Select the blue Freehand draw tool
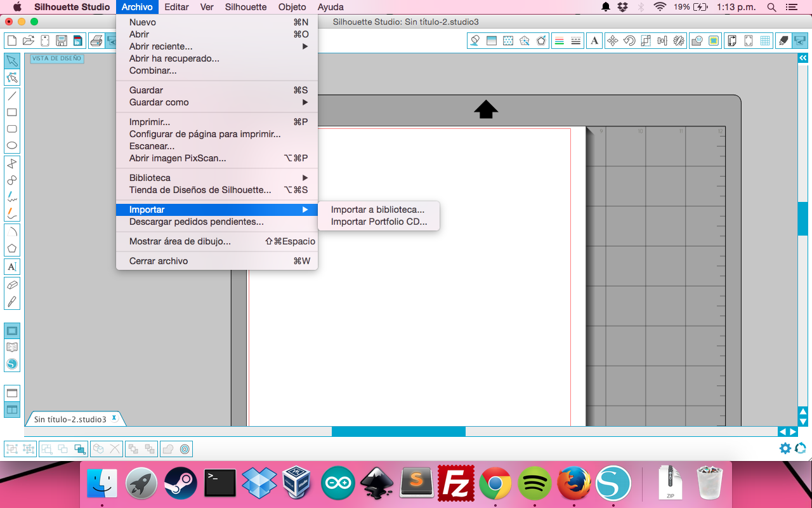Viewport: 812px width, 508px height. click(x=11, y=197)
